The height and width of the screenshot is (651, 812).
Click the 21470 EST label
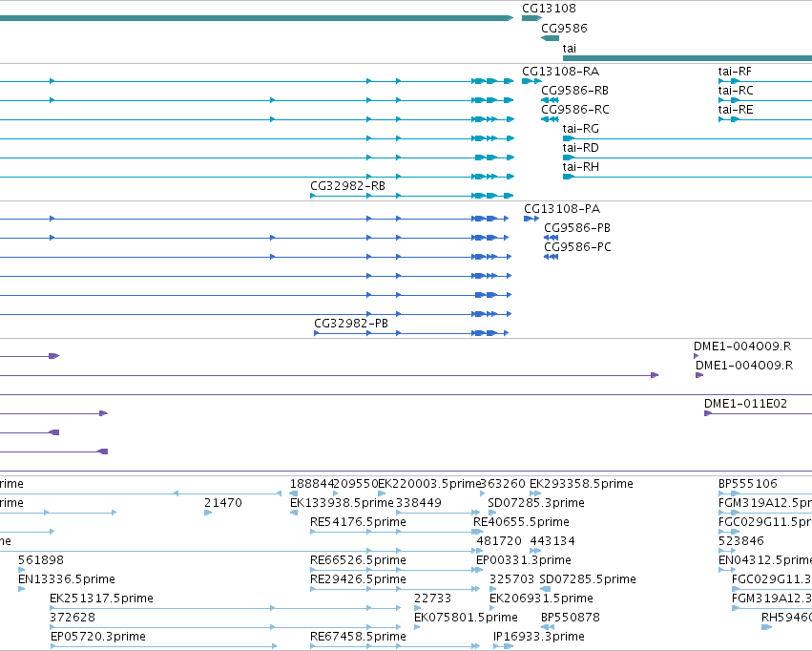pyautogui.click(x=223, y=503)
